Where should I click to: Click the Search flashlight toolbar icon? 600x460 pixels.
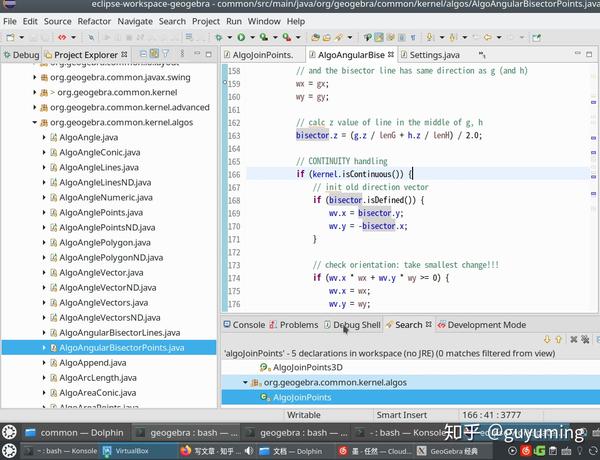[338, 37]
